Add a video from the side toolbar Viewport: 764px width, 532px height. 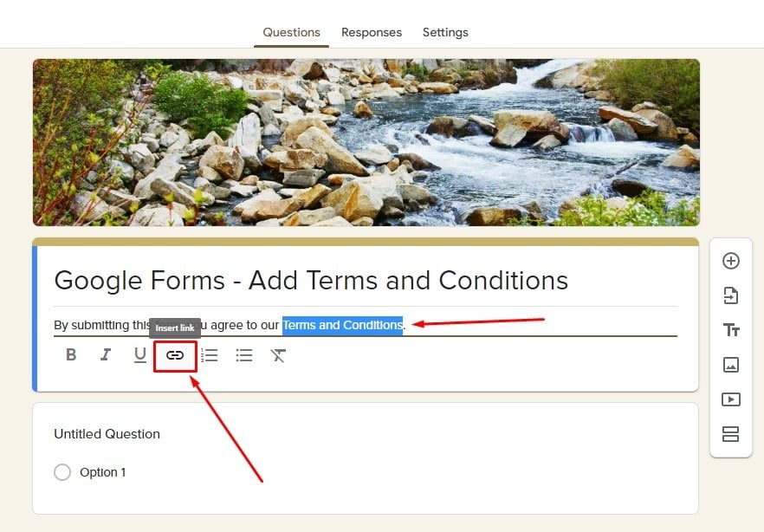tap(731, 399)
